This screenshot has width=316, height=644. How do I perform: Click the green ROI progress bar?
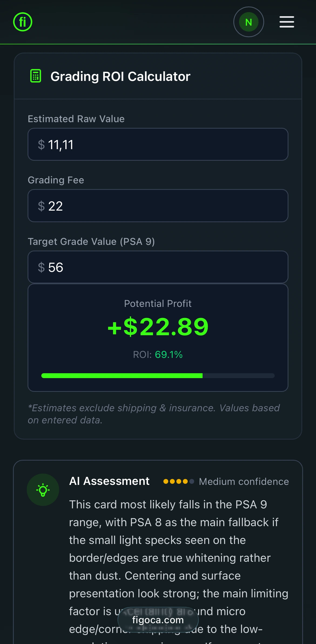(122, 375)
